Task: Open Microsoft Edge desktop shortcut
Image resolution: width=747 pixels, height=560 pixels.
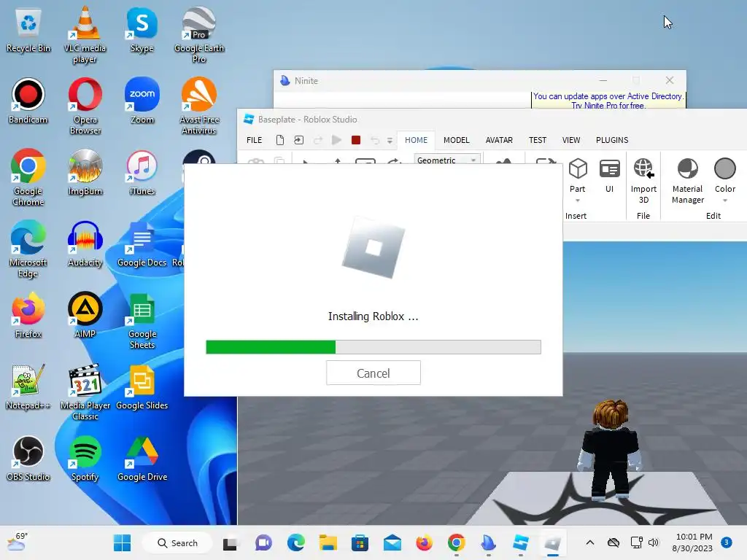Action: [x=28, y=249]
